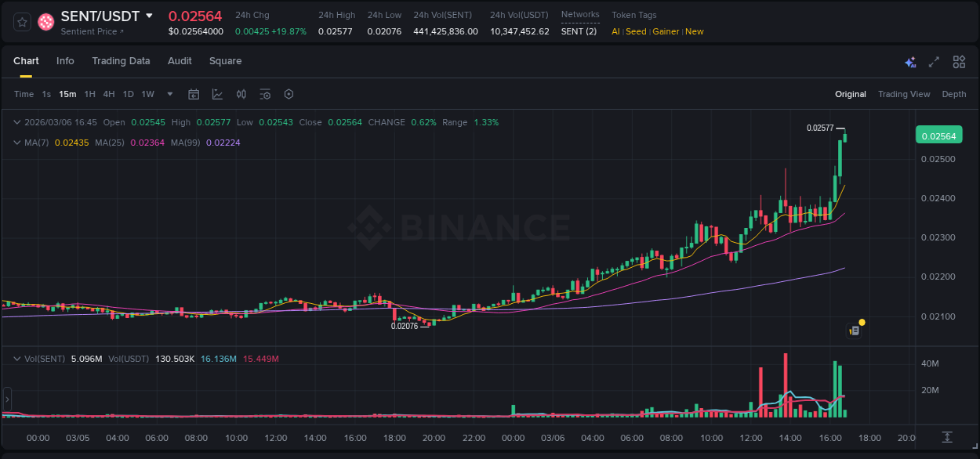This screenshot has width=980, height=459.
Task: Open the candlestick comparison icon
Action: coord(241,94)
